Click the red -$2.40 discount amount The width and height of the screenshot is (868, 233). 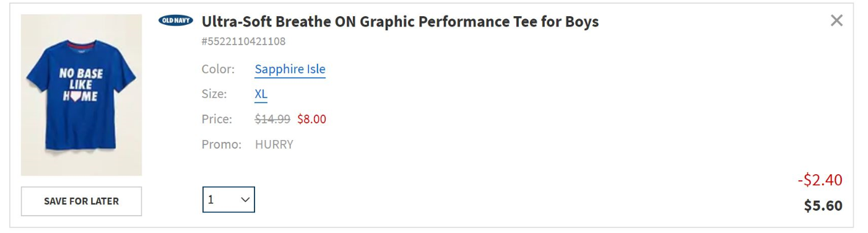pyautogui.click(x=820, y=180)
